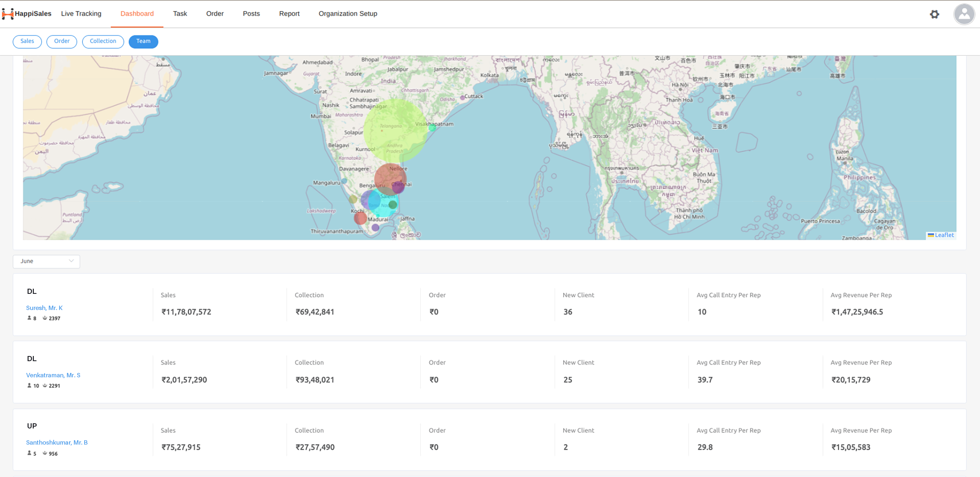Click the small green circle near Visakhapatnam
The width and height of the screenshot is (980, 477).
pos(432,128)
